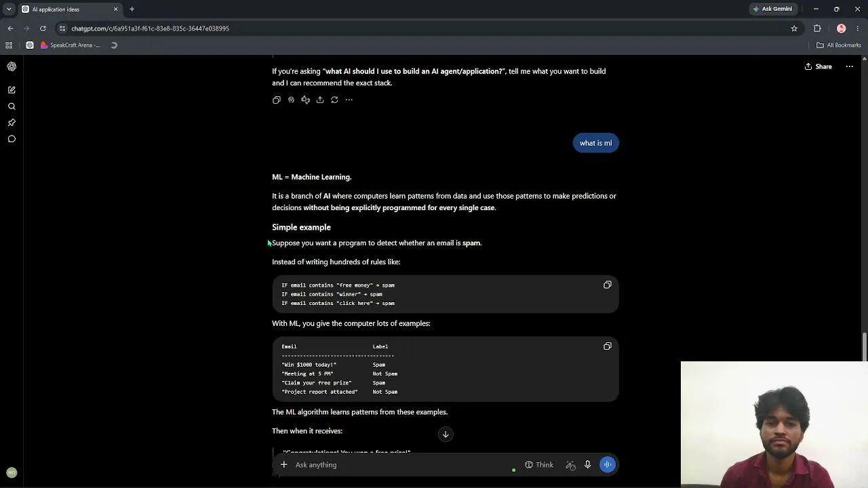Jump to latest message with down arrow
868x488 pixels.
pyautogui.click(x=446, y=434)
